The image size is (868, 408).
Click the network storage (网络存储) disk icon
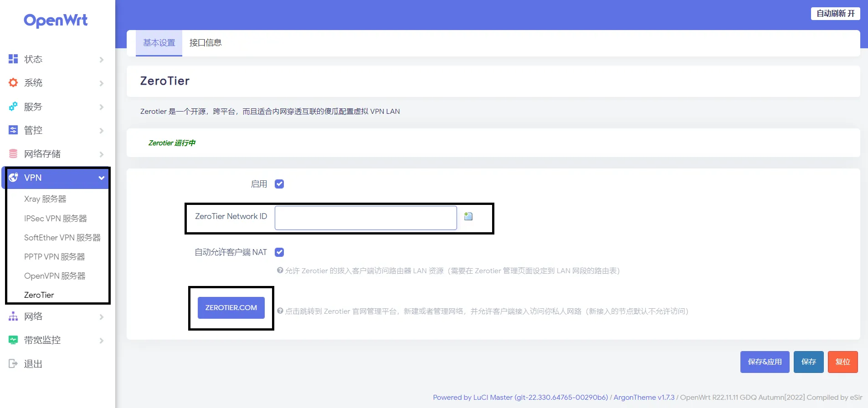[13, 154]
